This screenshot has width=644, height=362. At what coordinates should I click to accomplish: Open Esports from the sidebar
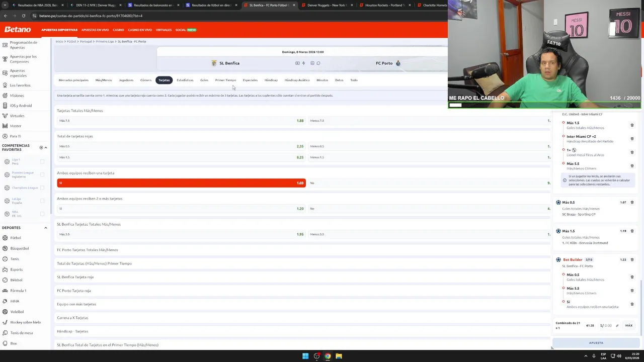pos(16,269)
